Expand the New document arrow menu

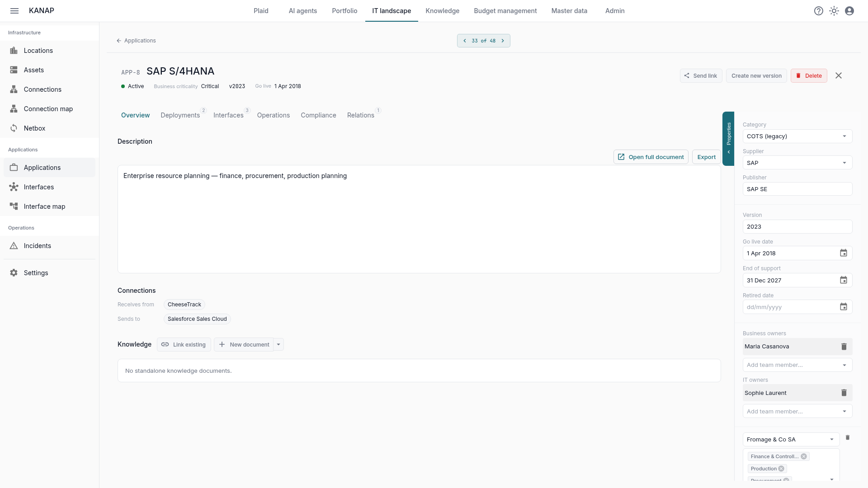278,345
